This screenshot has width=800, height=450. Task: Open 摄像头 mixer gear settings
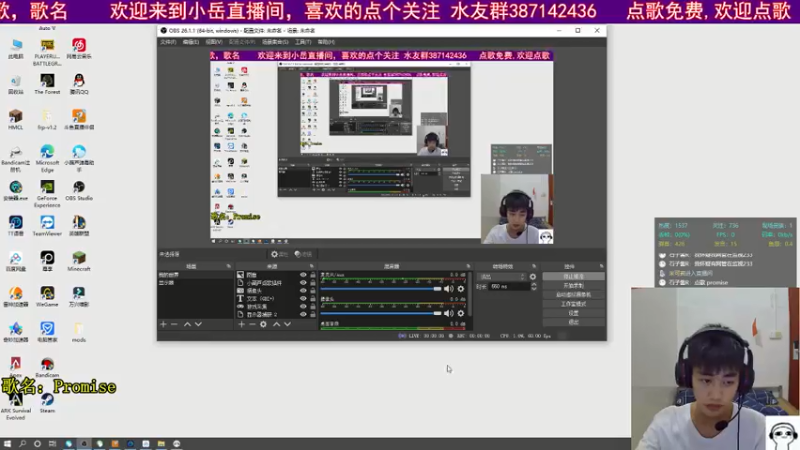click(461, 313)
